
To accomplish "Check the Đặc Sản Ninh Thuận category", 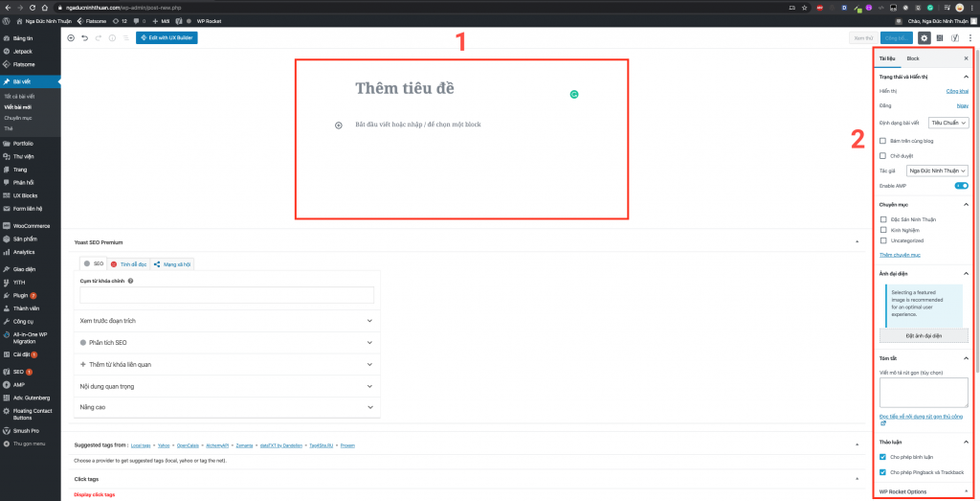I will click(883, 219).
